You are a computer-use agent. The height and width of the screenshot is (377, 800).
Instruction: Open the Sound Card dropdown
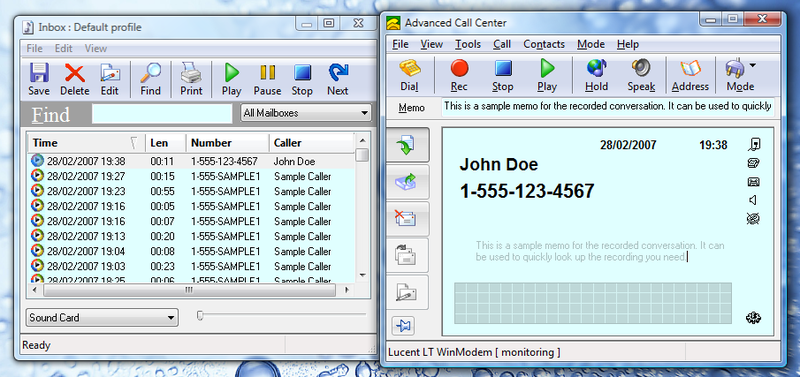[102, 318]
